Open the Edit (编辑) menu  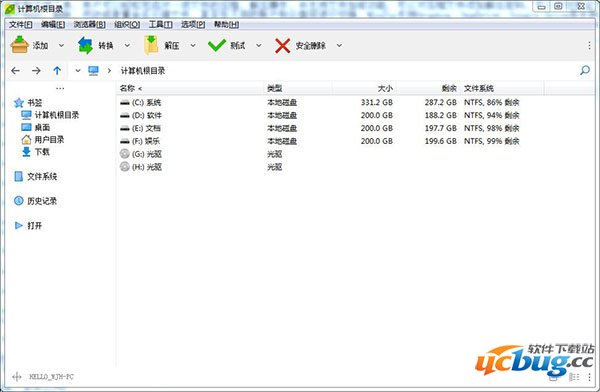click(x=53, y=24)
